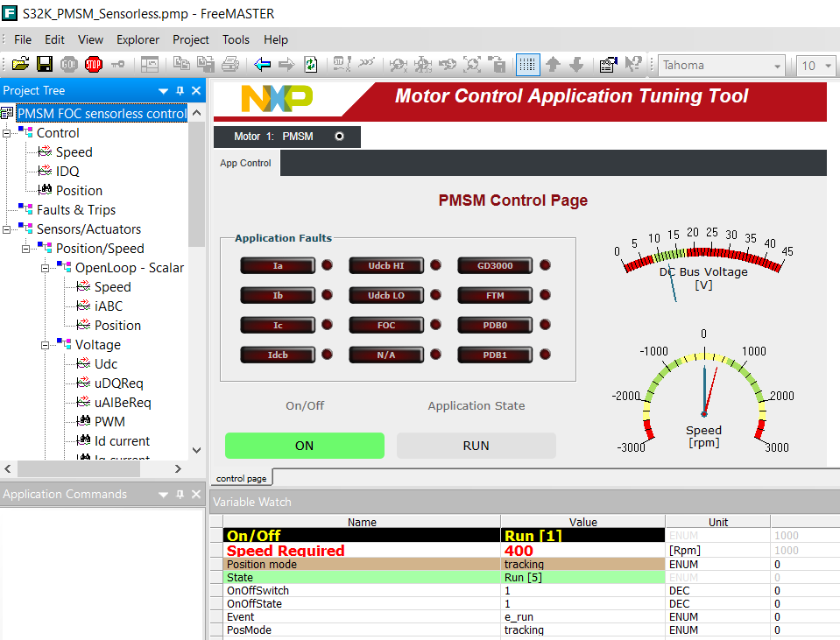The width and height of the screenshot is (840, 640).
Task: Click the red STOP communication icon
Action: click(93, 64)
